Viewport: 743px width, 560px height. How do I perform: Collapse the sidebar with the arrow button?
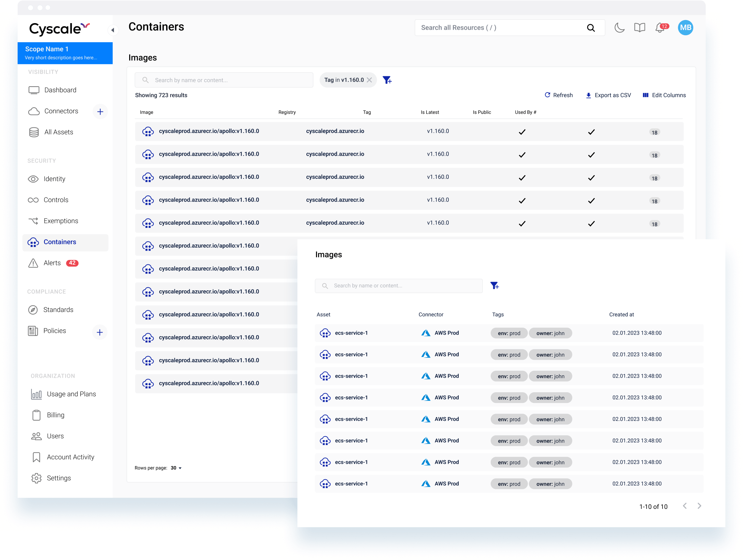point(113,30)
